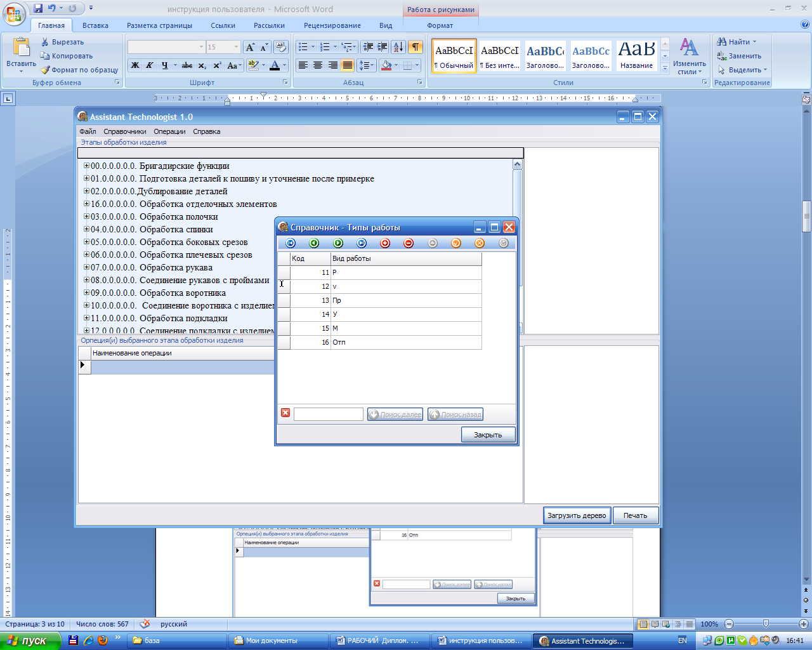812x650 pixels.
Task: Click the Undo arrow in quick access toolbar
Action: pyautogui.click(x=52, y=8)
